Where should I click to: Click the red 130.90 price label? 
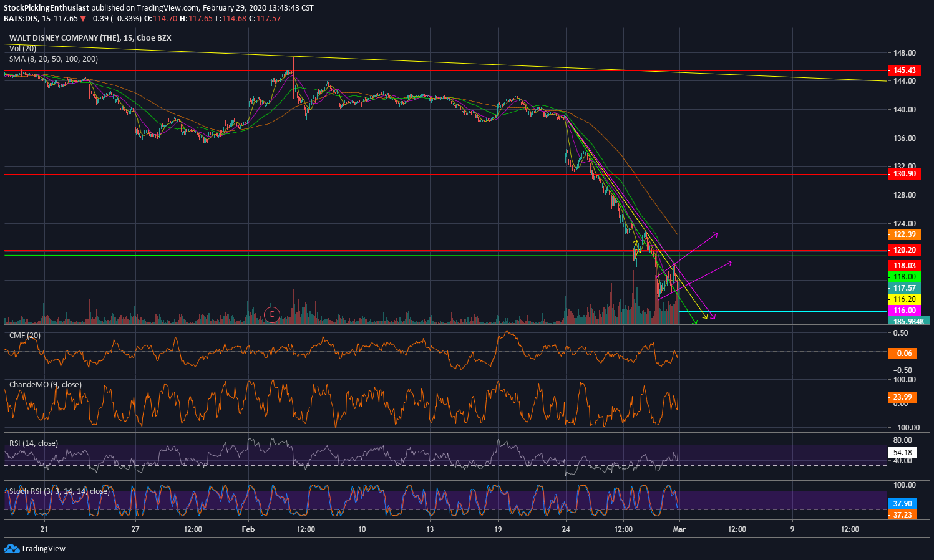coord(904,173)
